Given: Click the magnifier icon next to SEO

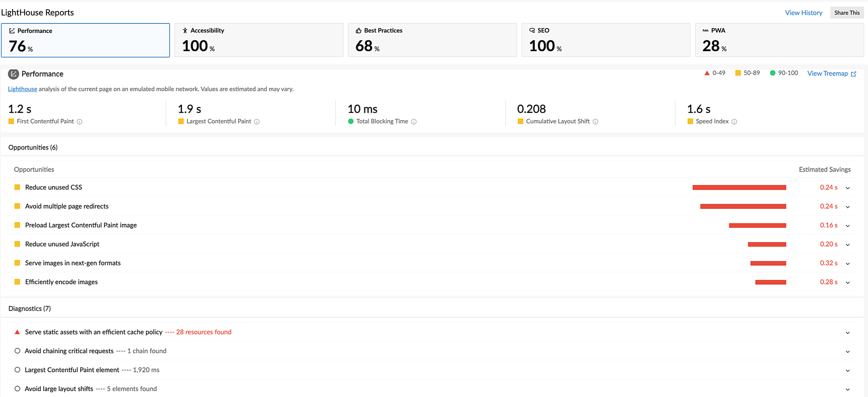Looking at the screenshot, I should 532,30.
